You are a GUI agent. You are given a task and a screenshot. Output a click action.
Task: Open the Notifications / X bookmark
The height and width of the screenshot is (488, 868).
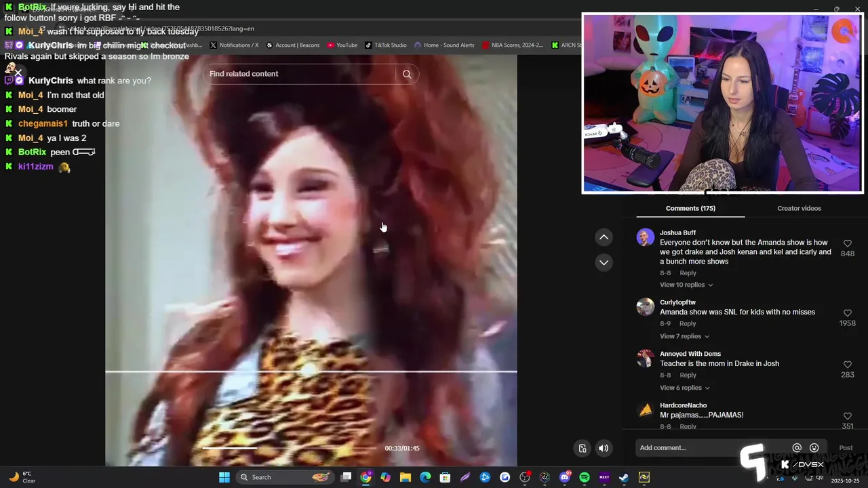234,45
